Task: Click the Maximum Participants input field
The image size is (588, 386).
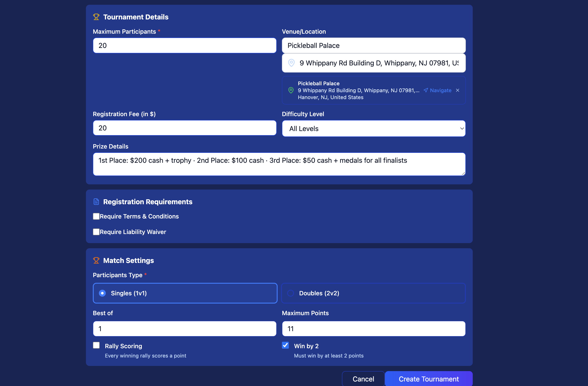Action: point(185,46)
